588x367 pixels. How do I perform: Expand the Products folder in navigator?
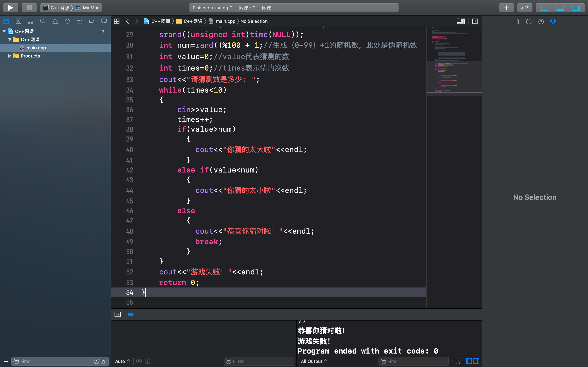pyautogui.click(x=9, y=55)
